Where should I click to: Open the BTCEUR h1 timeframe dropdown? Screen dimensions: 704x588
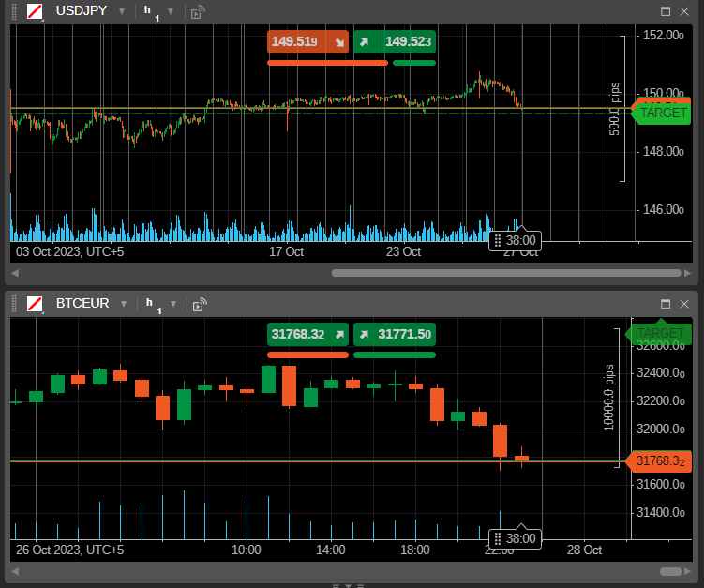point(171,303)
